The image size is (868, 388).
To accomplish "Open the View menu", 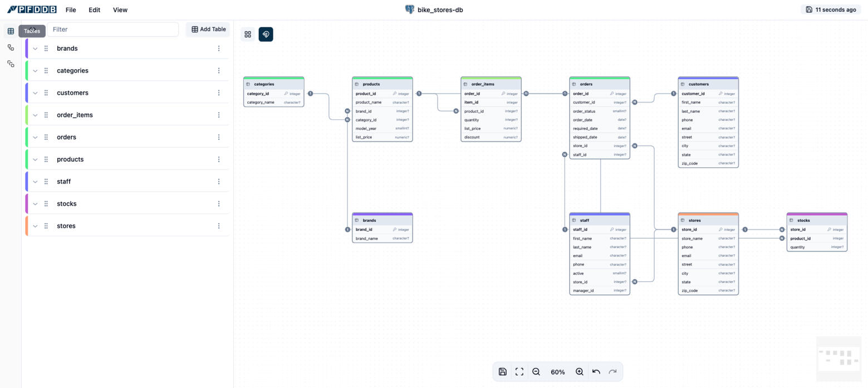I will pos(120,10).
